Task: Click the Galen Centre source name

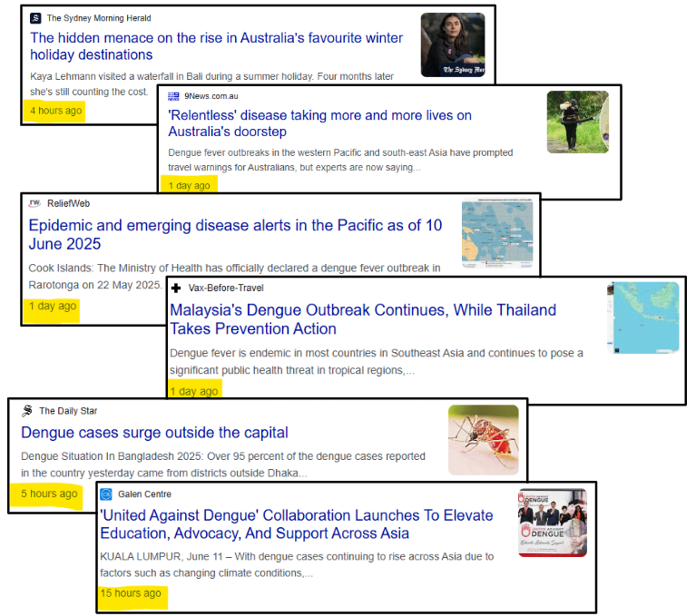Action: [144, 494]
